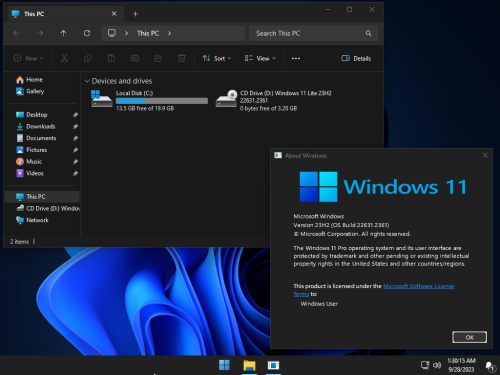Unpin Desktop from quick access
The image size is (500, 375).
pyautogui.click(x=75, y=115)
